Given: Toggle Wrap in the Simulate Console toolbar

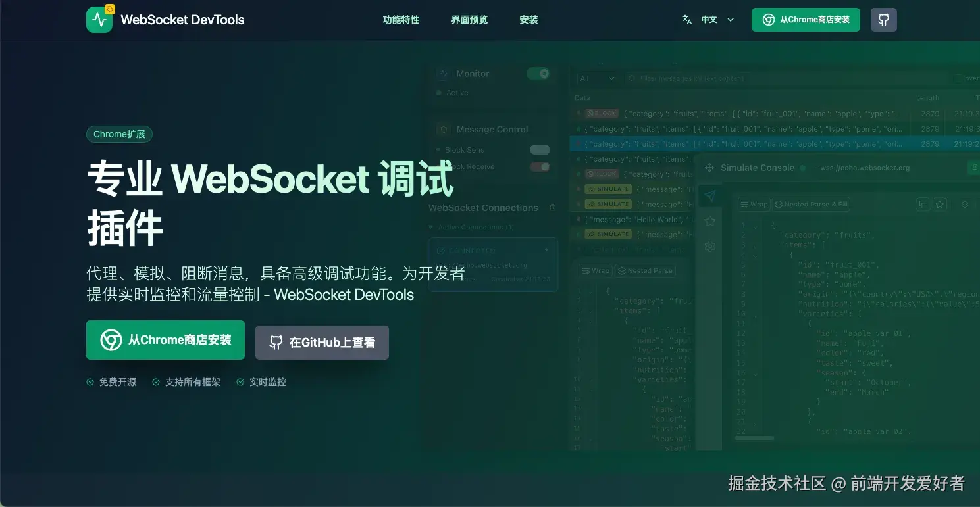Looking at the screenshot, I should pos(754,205).
